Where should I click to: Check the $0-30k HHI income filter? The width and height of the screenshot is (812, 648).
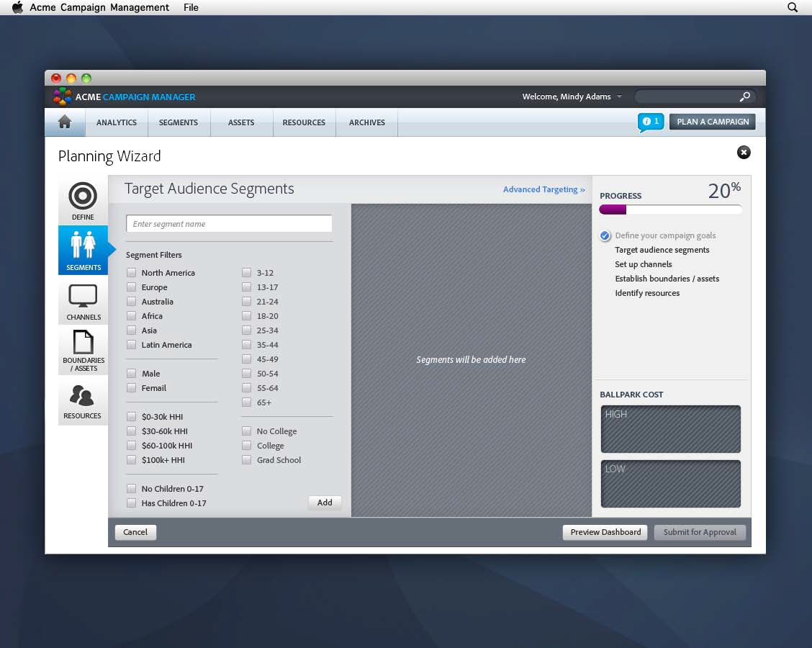(132, 416)
